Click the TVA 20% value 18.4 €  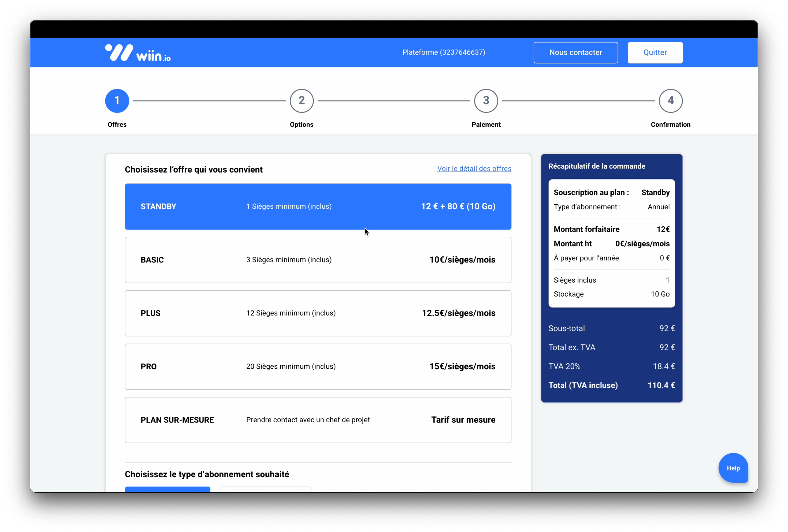[664, 366]
